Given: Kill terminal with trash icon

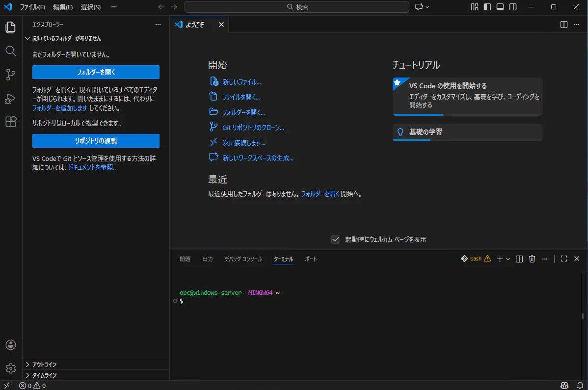Looking at the screenshot, I should click(532, 259).
